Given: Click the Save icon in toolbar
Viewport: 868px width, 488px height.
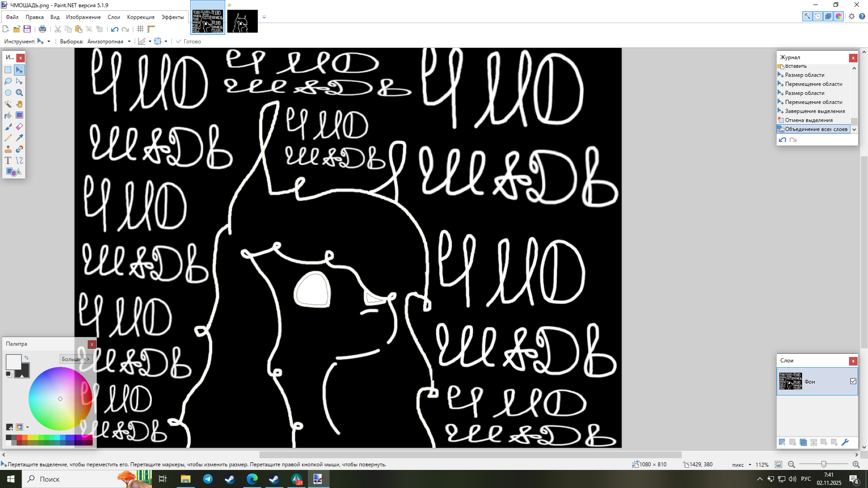Looking at the screenshot, I should tap(27, 29).
